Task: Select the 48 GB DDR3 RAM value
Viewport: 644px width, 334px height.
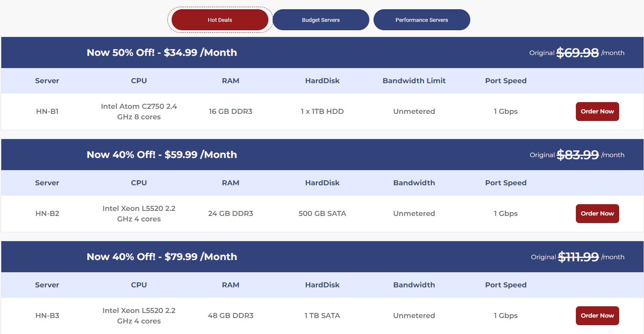Action: (x=231, y=316)
